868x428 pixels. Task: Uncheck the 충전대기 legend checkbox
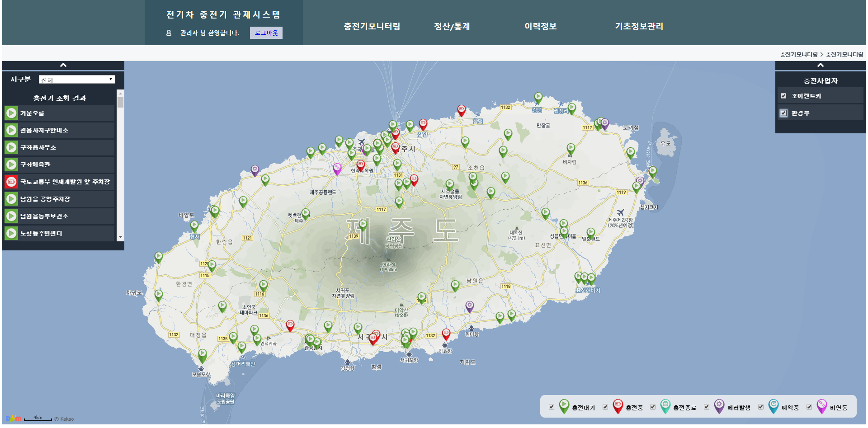click(x=552, y=407)
